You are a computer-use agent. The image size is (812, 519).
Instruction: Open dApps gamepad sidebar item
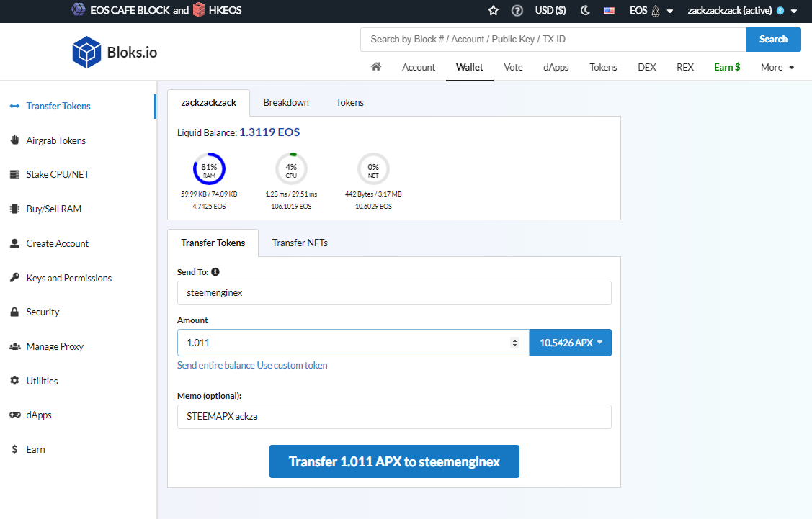click(x=39, y=415)
